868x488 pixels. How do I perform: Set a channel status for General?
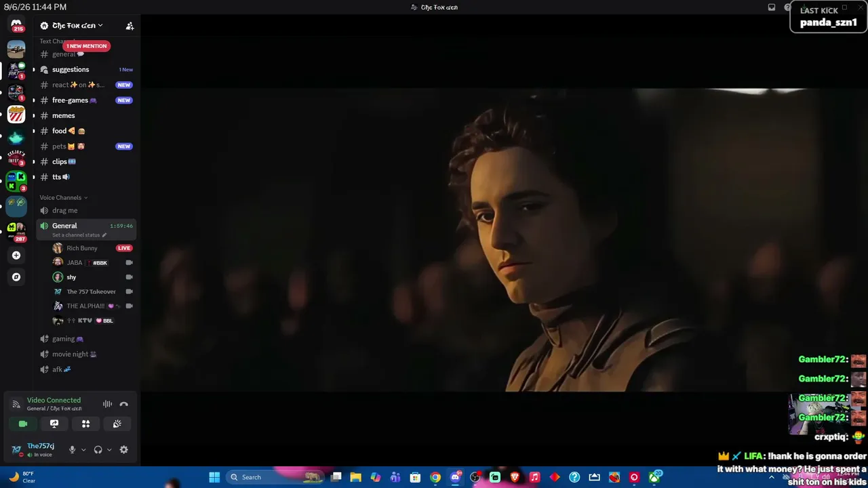click(79, 235)
